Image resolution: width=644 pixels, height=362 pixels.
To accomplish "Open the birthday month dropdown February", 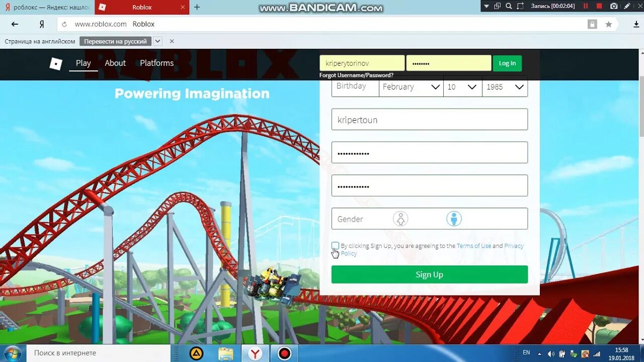I will (411, 87).
